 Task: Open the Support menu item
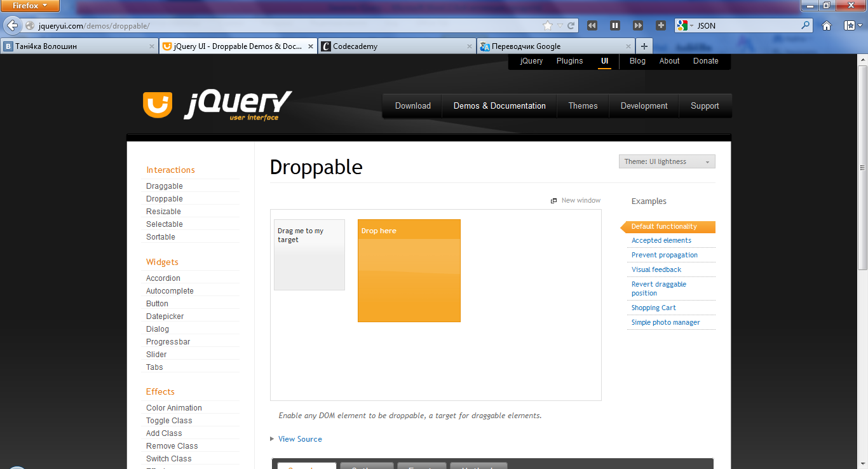pos(705,106)
